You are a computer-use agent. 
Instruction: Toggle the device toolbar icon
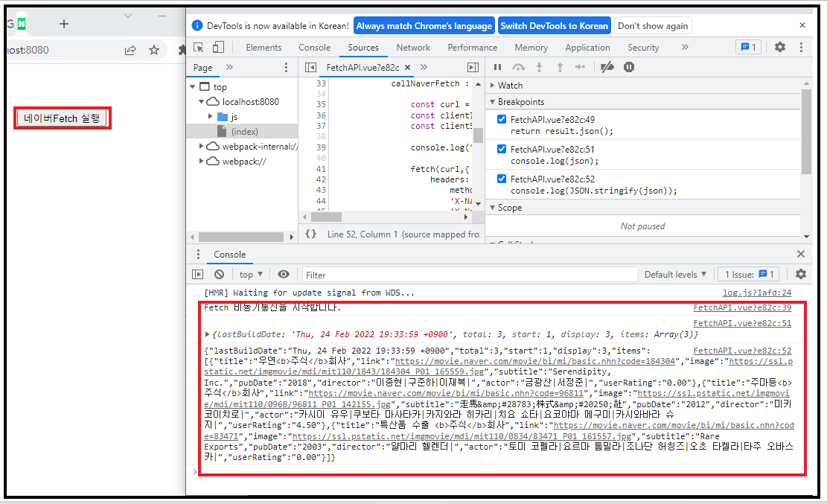[218, 48]
